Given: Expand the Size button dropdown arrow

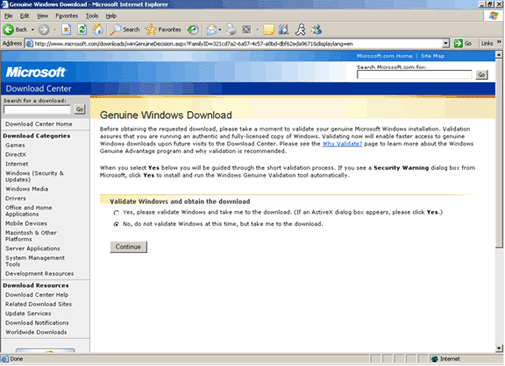Looking at the screenshot, I should 257,30.
